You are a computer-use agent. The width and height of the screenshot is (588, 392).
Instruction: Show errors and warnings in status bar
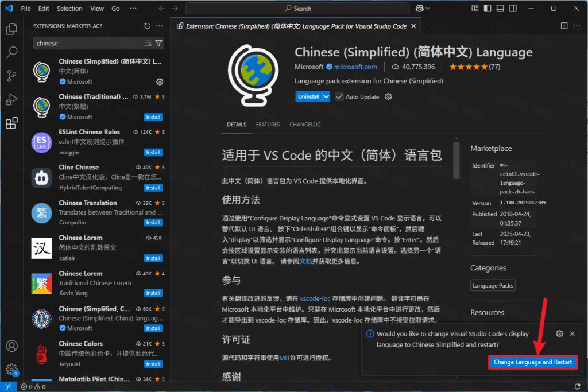[x=33, y=386]
